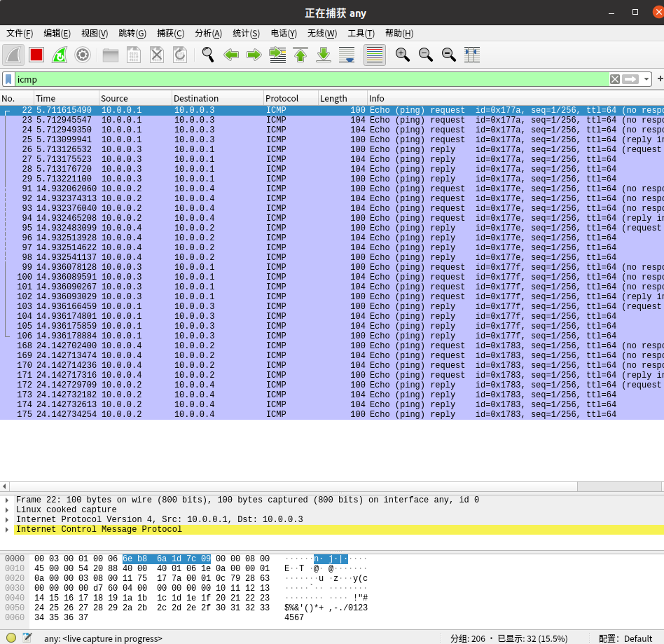Open the 跳转(G) menu
The width and height of the screenshot is (664, 644).
click(x=132, y=34)
